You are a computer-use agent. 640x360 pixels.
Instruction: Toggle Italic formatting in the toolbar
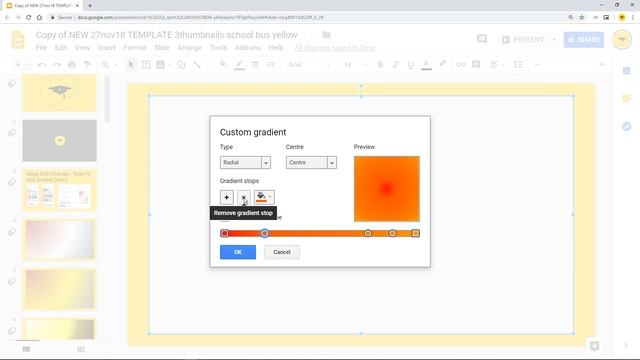395,64
